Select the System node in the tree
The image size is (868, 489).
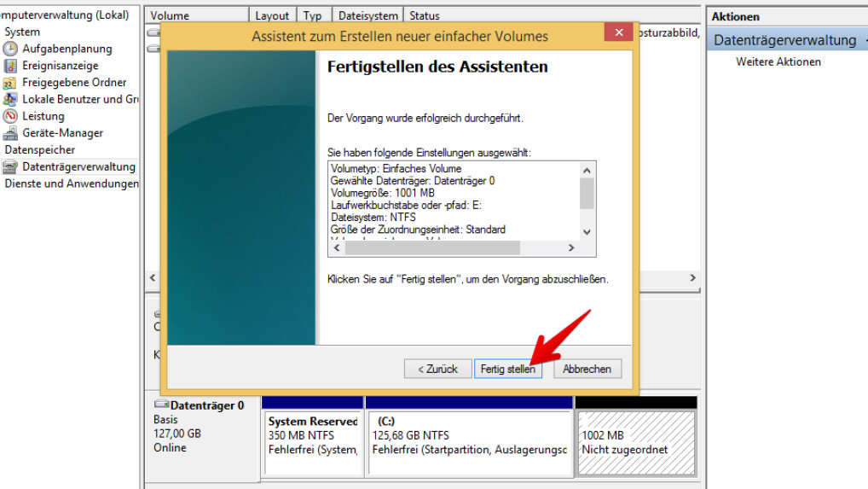click(x=22, y=32)
